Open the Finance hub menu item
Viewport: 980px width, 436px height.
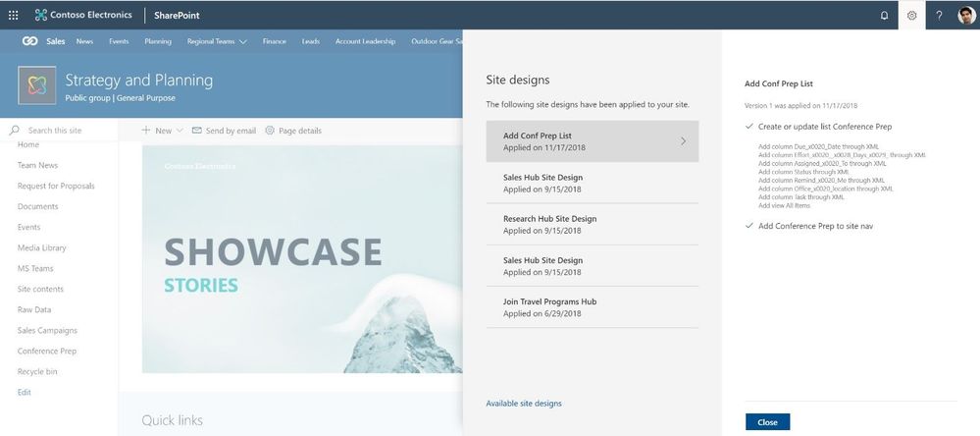[275, 41]
